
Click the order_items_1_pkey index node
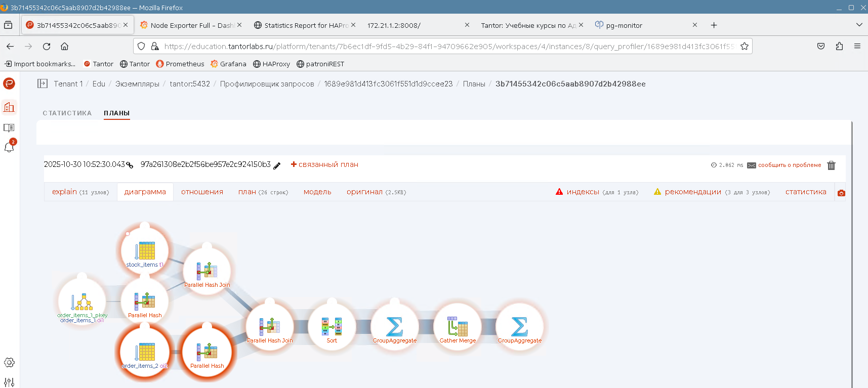point(82,303)
